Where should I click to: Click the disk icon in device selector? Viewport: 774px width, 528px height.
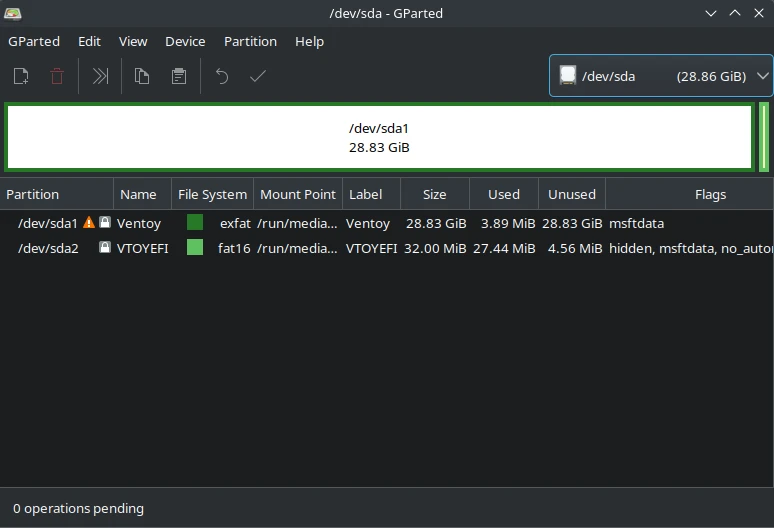(568, 75)
